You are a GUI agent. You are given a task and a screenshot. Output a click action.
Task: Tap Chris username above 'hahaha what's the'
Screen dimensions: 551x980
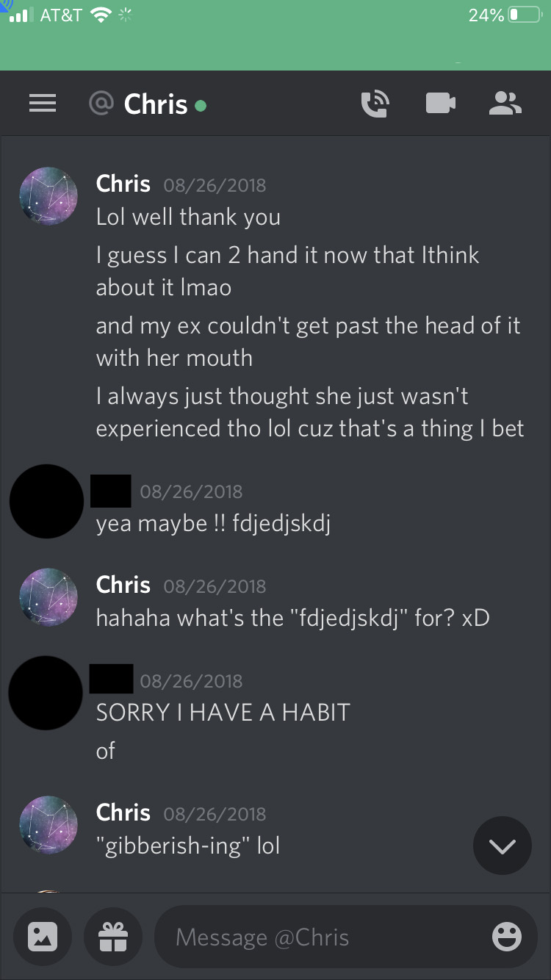pos(123,585)
